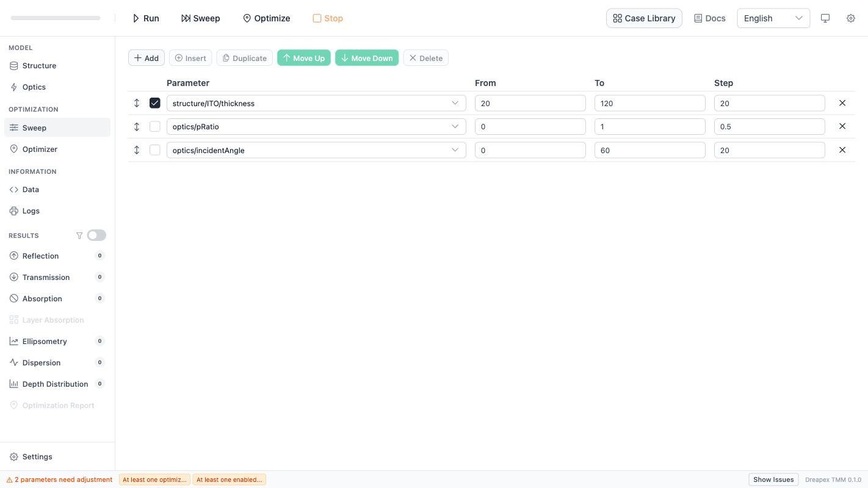Click the Show Issues button

tap(773, 479)
